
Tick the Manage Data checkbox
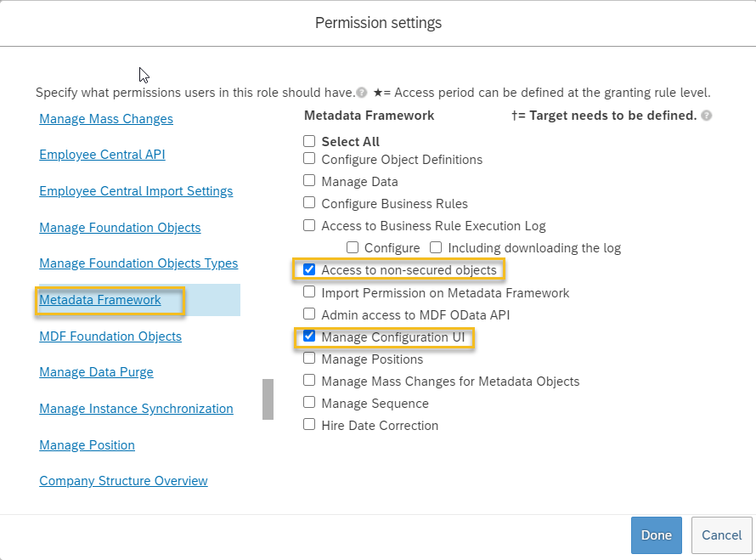(309, 181)
